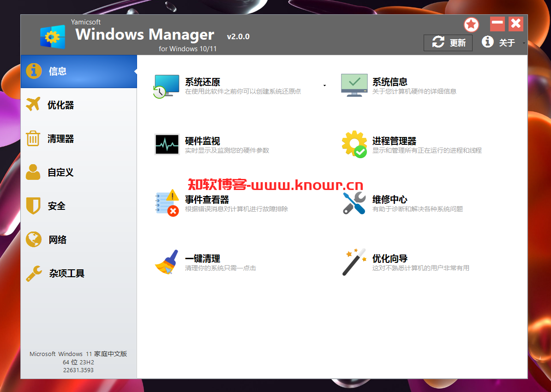Expand the 系统还原 dropdown arrow
The width and height of the screenshot is (551, 392).
click(x=324, y=86)
